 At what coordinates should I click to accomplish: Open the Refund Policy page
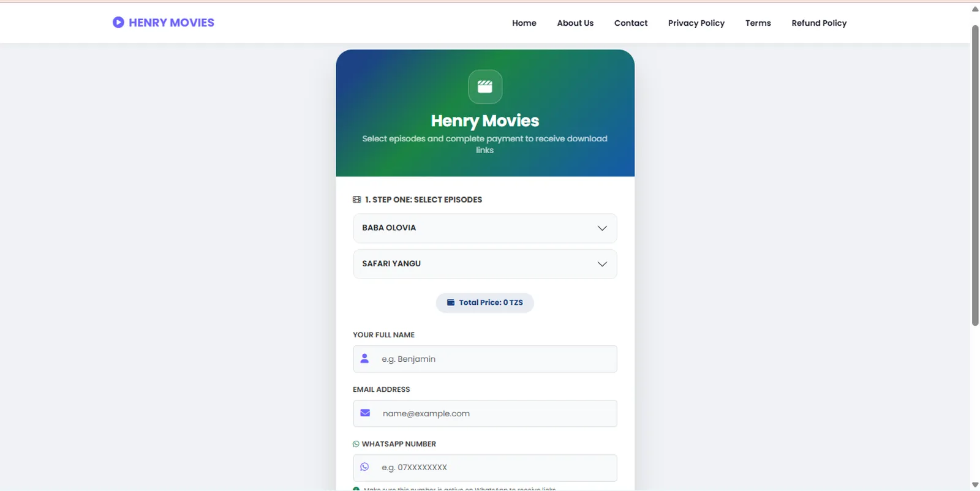[x=819, y=23]
